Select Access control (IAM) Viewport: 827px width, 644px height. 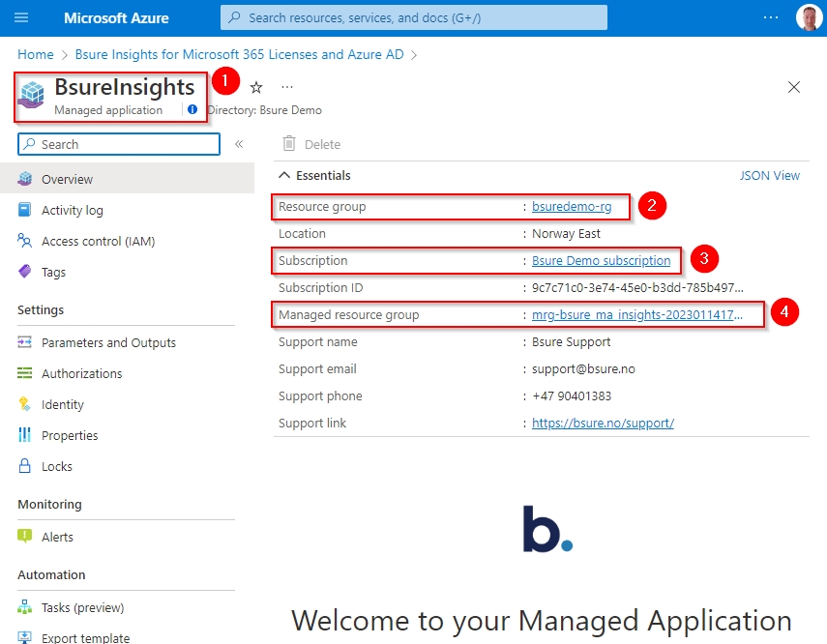pyautogui.click(x=98, y=241)
